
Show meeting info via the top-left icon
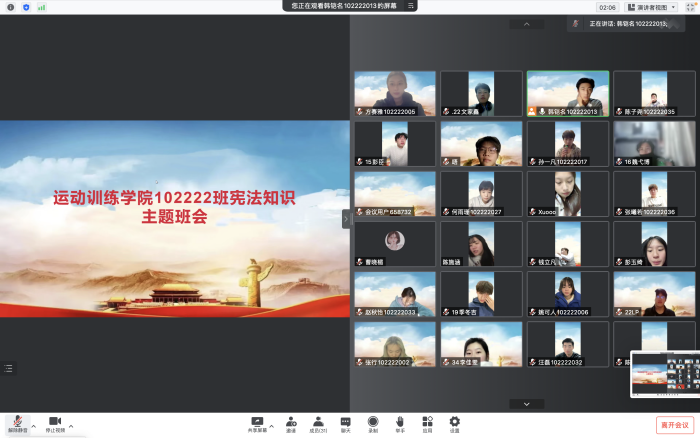10,7
